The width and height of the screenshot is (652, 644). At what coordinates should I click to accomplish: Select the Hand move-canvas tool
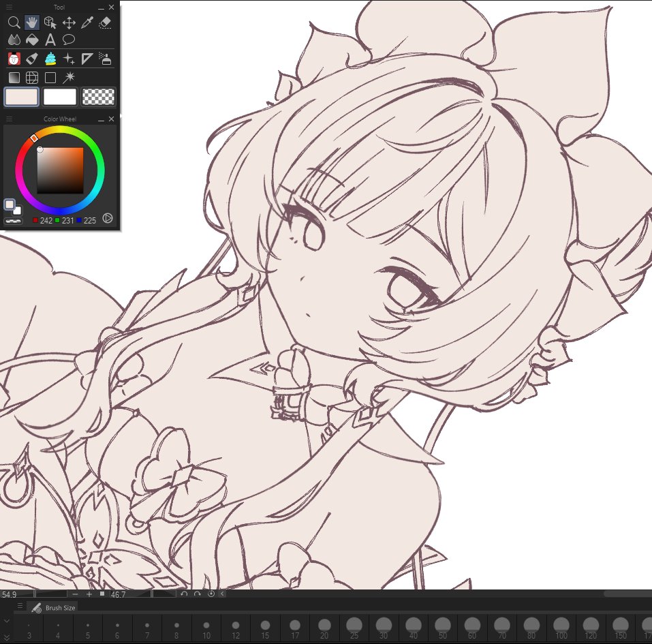pos(32,22)
